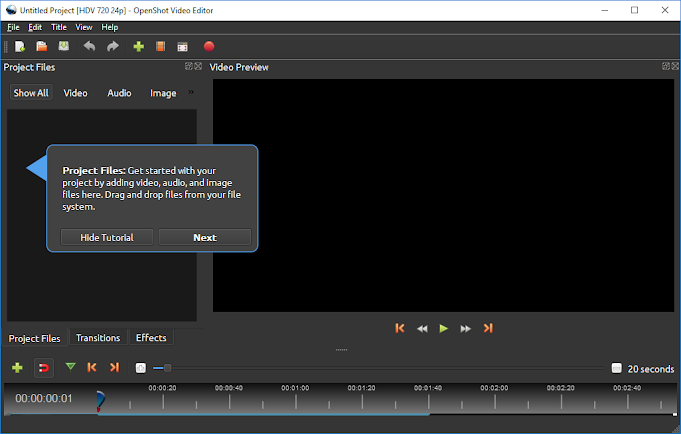
Task: Open the Edit menu
Action: (35, 27)
